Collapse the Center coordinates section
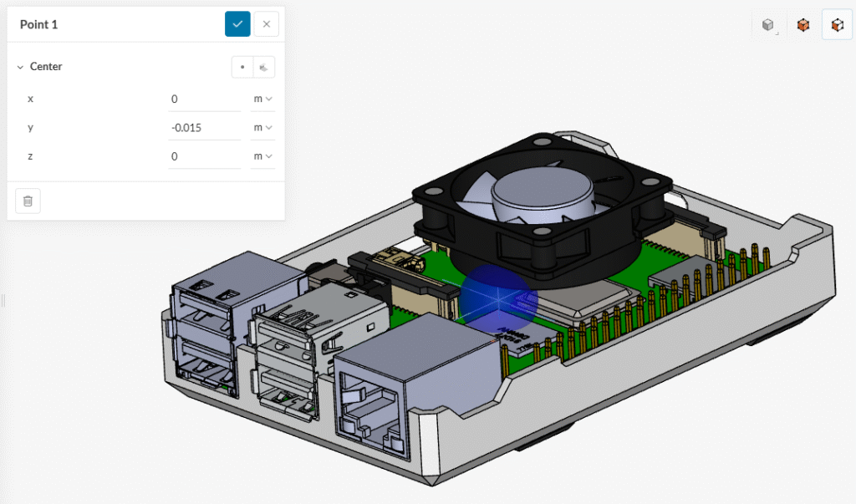The image size is (856, 504). coord(20,66)
